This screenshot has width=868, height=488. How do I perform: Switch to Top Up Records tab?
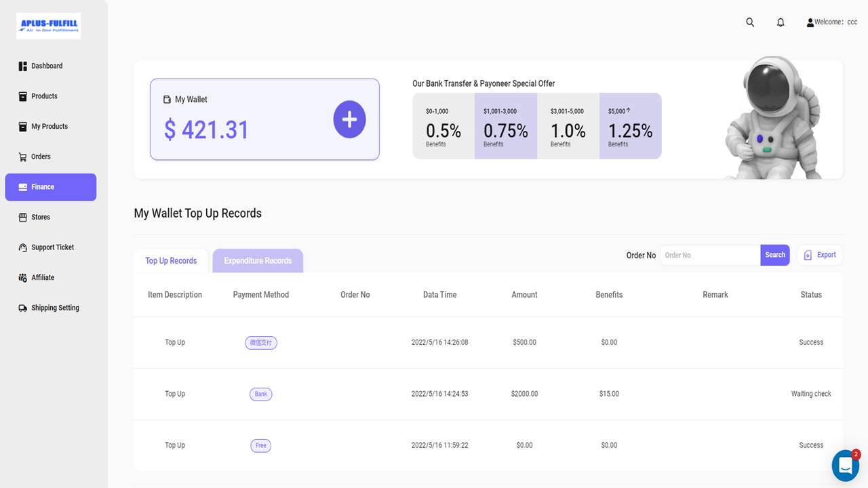(x=171, y=261)
